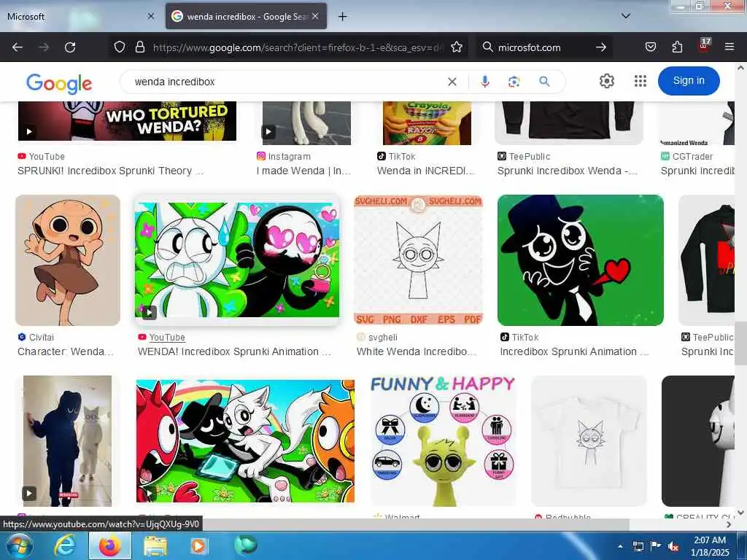
Task: Close the wenda incredibox tab
Action: [315, 16]
